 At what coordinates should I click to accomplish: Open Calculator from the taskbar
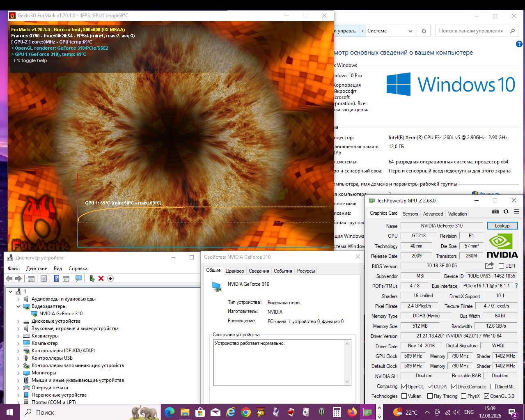(337, 412)
